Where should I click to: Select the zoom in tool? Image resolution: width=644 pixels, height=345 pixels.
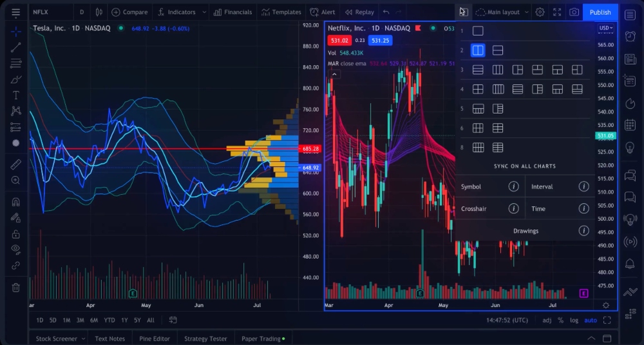click(x=16, y=180)
